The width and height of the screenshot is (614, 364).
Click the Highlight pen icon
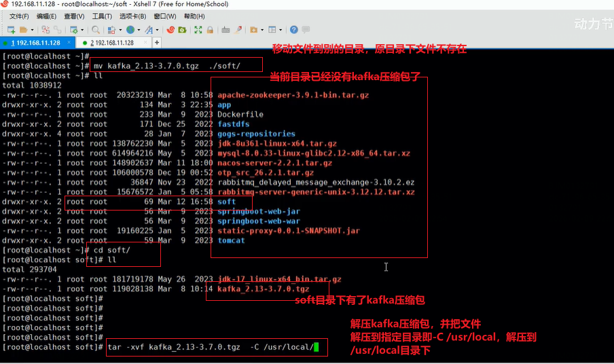click(238, 30)
